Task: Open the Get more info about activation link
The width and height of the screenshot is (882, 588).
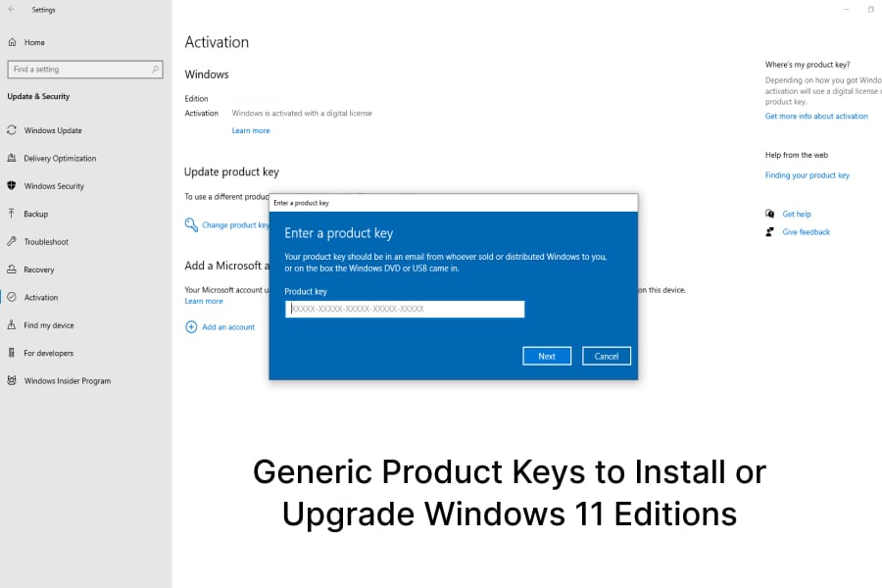Action: (x=816, y=117)
